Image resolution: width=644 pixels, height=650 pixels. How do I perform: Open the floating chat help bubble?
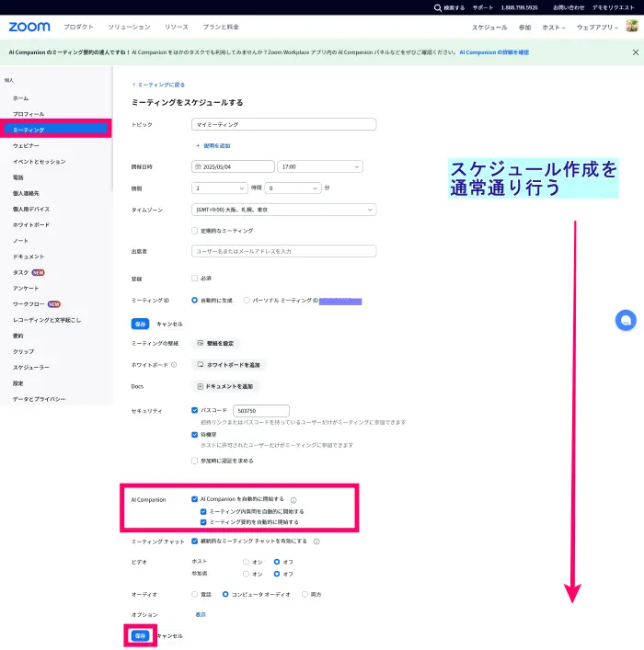point(626,321)
